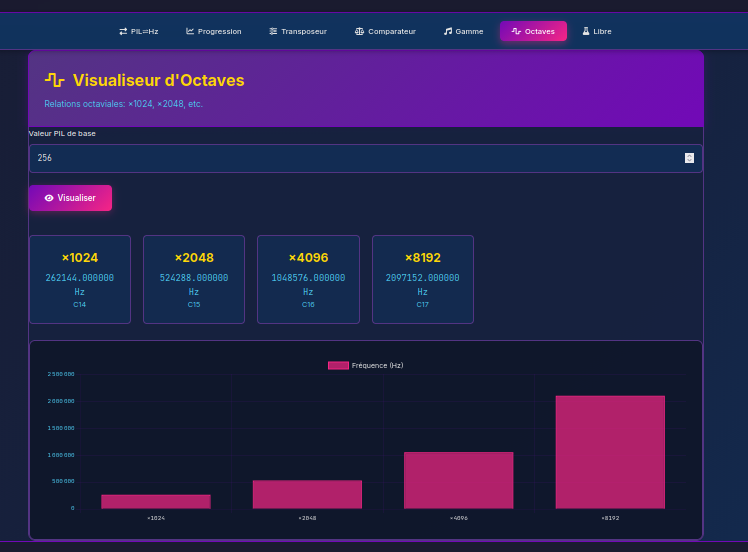Click the Progression line chart icon
The height and width of the screenshot is (552, 748).
point(190,31)
